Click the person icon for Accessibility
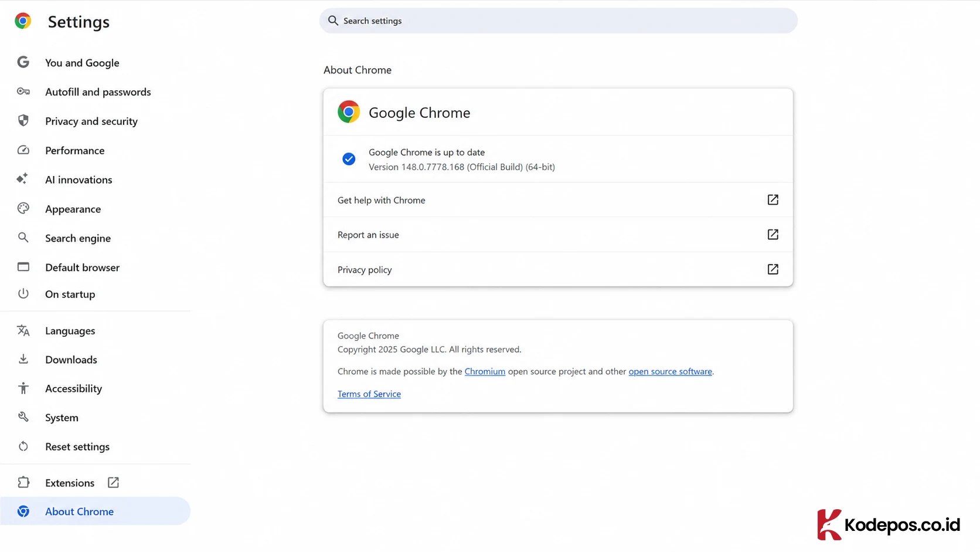 (x=23, y=388)
